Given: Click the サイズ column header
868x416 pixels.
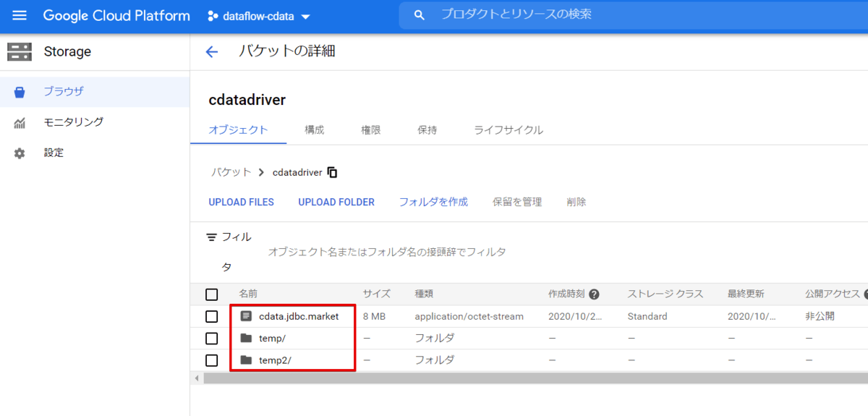Looking at the screenshot, I should pyautogui.click(x=377, y=294).
